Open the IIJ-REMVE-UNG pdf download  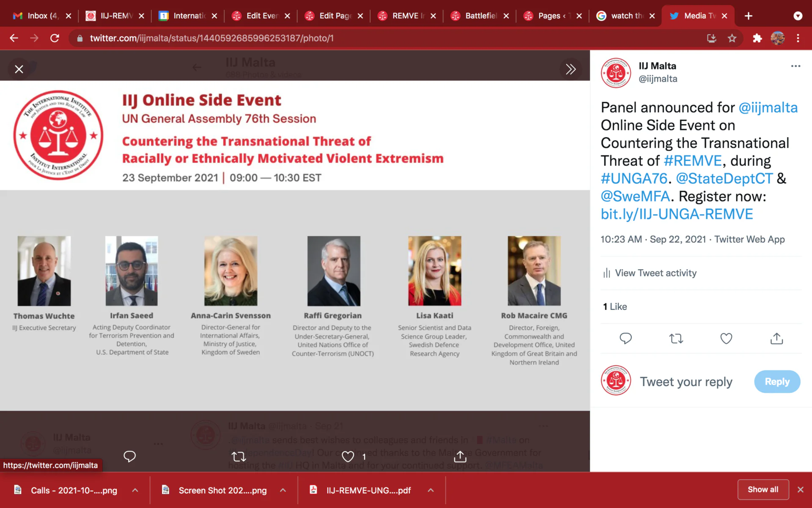tap(361, 490)
